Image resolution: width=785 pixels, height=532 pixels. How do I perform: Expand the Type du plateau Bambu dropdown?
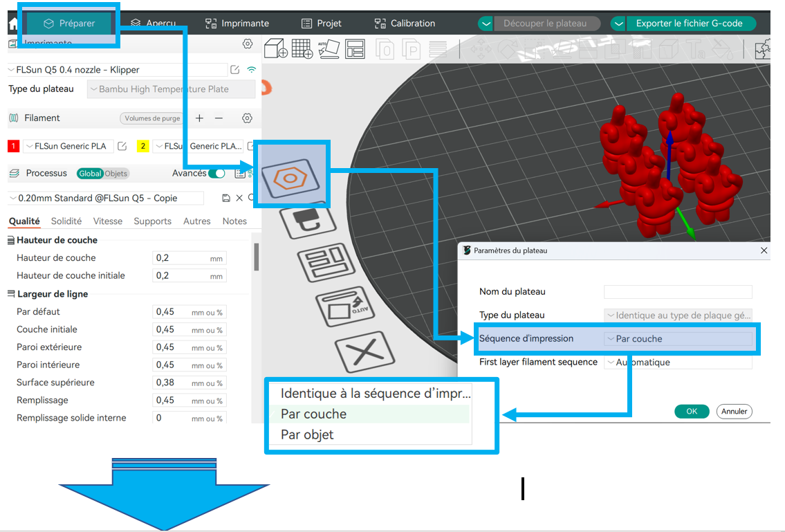pos(172,89)
